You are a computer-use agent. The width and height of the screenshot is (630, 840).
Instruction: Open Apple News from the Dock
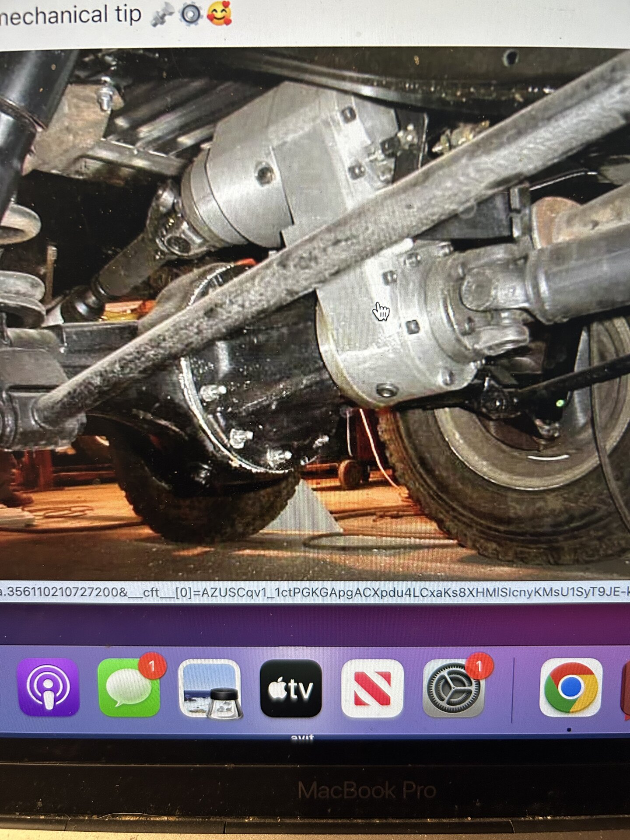tap(372, 689)
